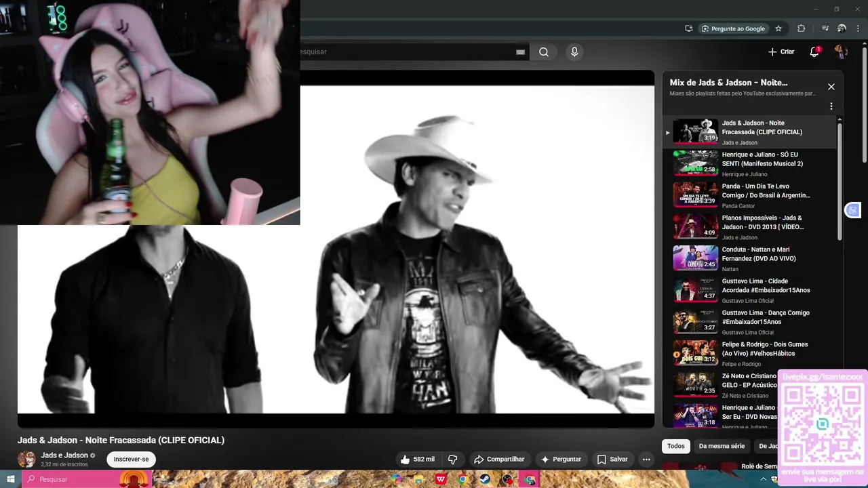Show hidden system tray icons chevron
The width and height of the screenshot is (868, 488).
764,479
